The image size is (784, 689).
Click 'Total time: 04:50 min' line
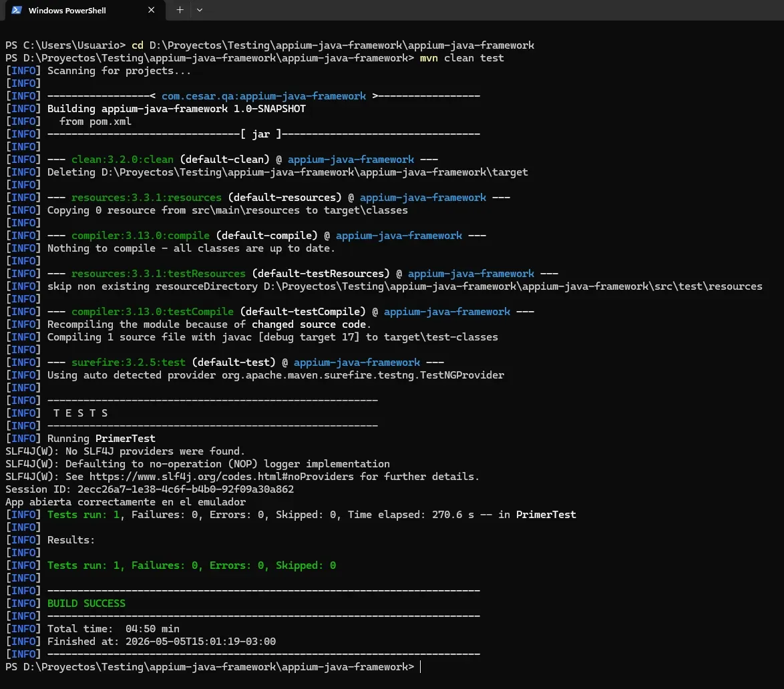click(113, 629)
